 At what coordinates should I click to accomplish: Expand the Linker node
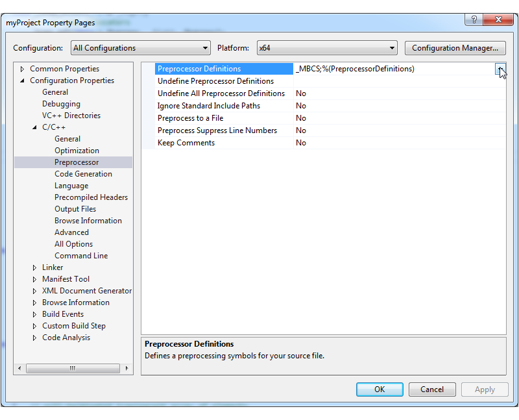[x=34, y=267]
